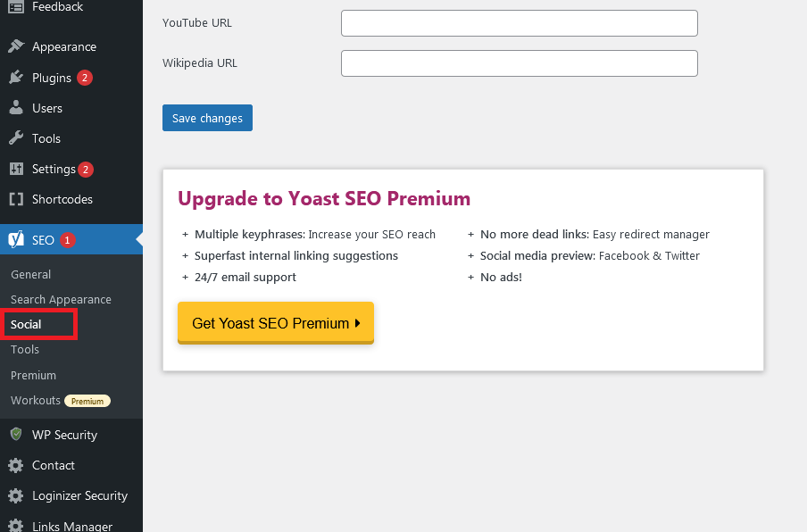Open Links Manager in sidebar
This screenshot has height=532, width=807.
[71, 525]
